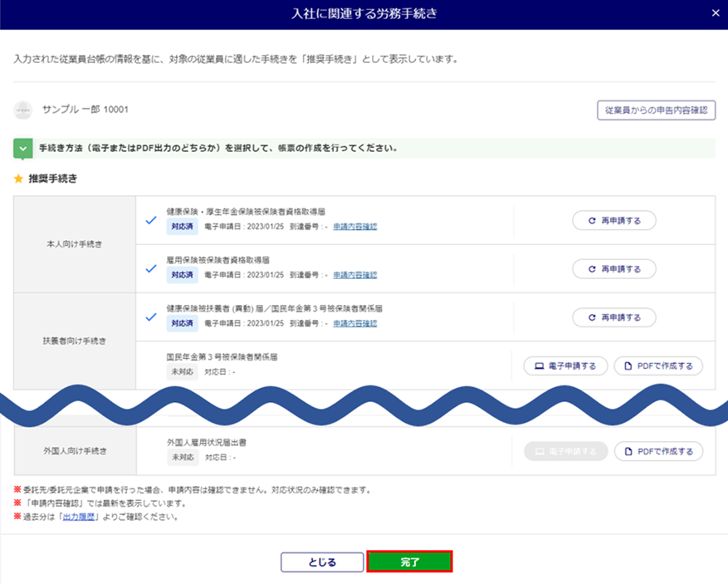
Task: Click PDFで作成する for 外国人雇用状況届出書
Action: [658, 451]
